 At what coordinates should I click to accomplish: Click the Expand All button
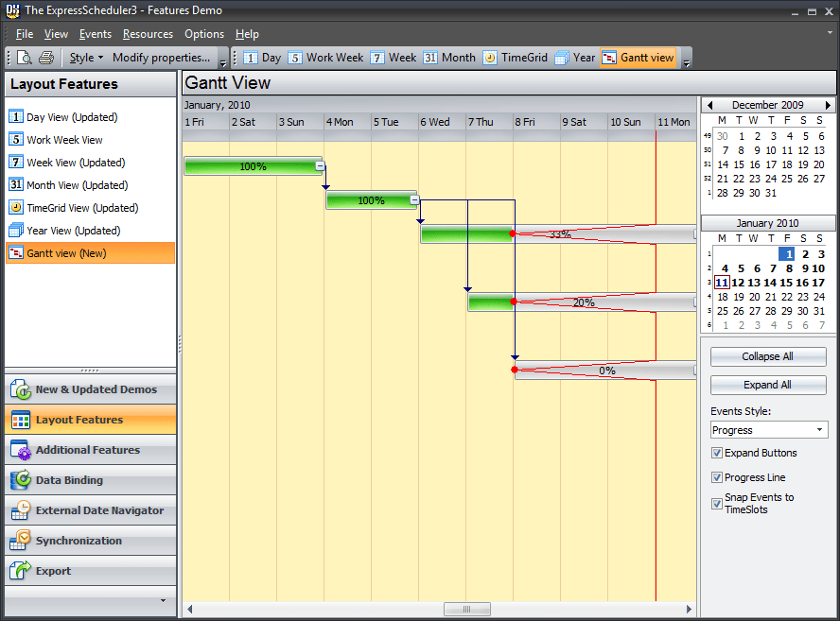(768, 386)
